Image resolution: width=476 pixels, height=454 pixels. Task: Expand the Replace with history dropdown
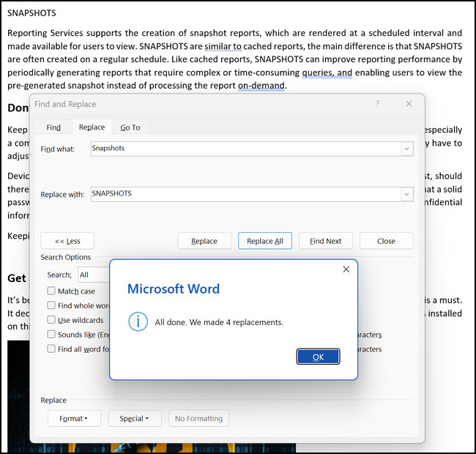click(407, 194)
